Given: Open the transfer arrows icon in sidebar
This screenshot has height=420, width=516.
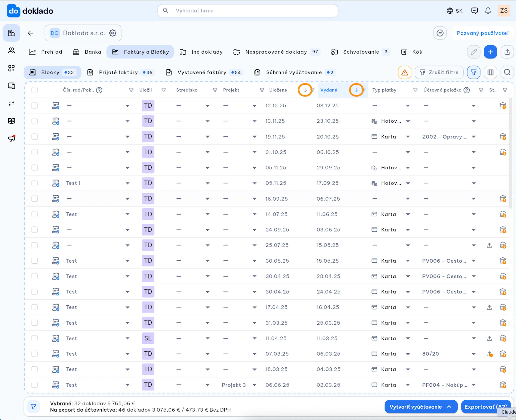Looking at the screenshot, I should 11,104.
